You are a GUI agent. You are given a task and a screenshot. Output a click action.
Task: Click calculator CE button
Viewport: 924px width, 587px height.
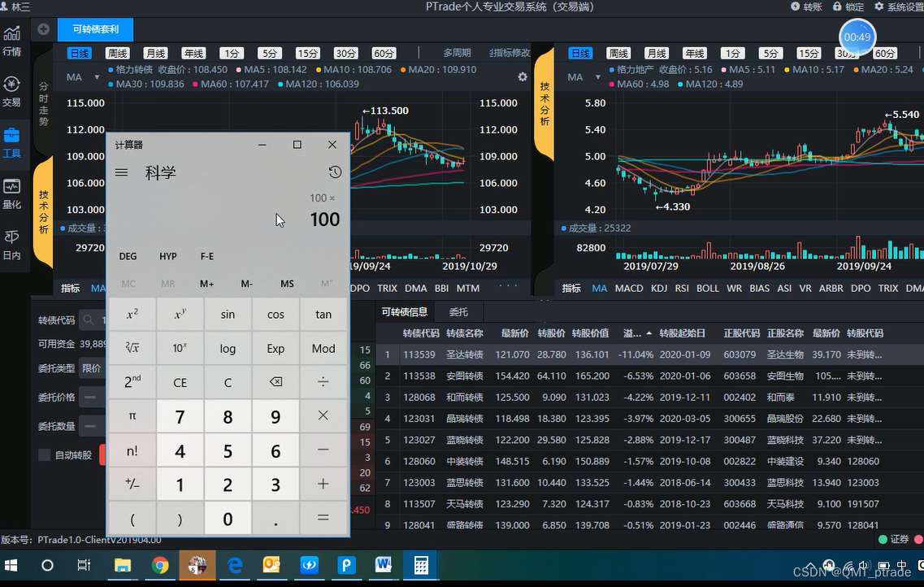[x=180, y=382]
